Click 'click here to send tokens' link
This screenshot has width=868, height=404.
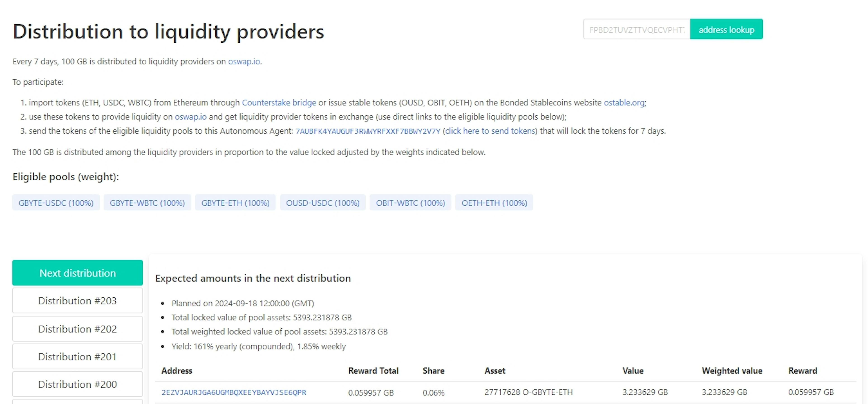(x=490, y=131)
